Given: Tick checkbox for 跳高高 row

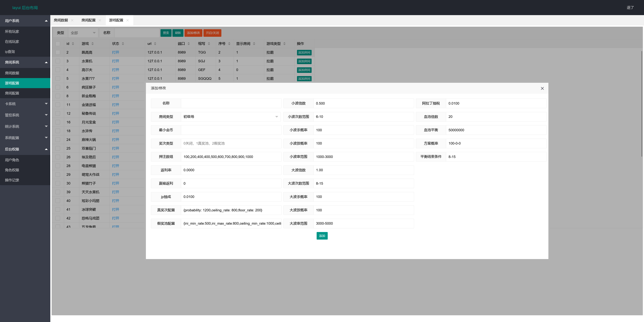Looking at the screenshot, I should point(58,52).
